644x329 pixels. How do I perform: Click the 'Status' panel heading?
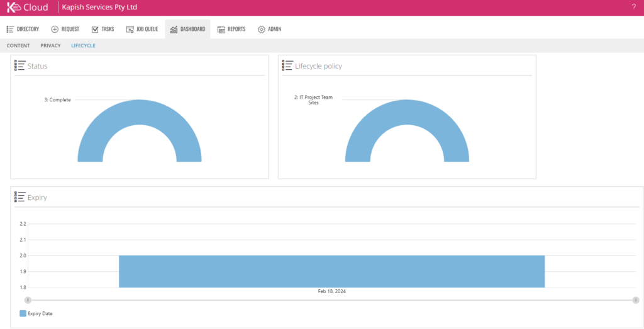point(37,66)
